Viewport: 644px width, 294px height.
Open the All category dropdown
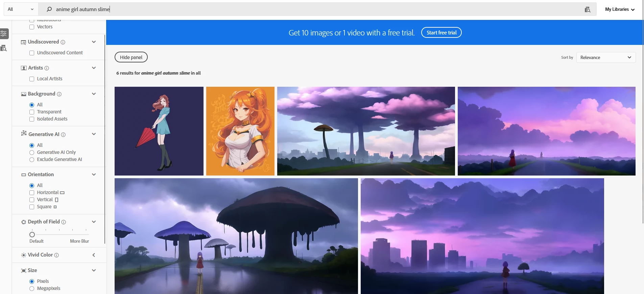click(21, 9)
